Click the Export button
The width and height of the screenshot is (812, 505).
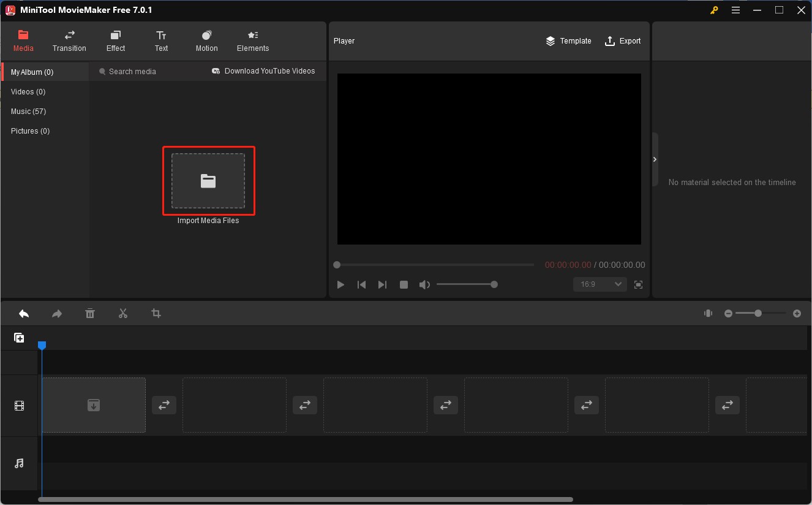623,41
